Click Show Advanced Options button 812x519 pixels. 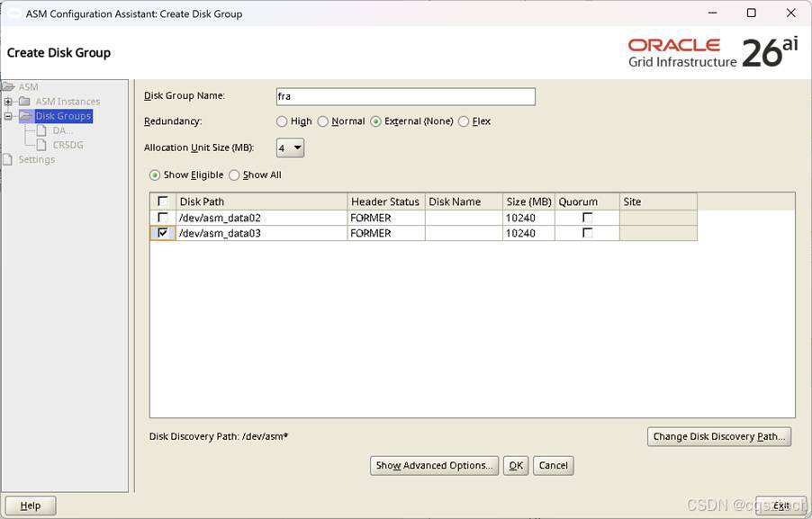click(x=434, y=466)
